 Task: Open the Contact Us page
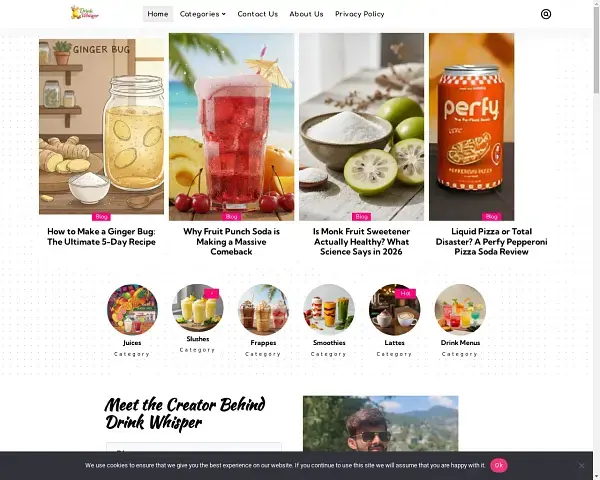[x=258, y=14]
